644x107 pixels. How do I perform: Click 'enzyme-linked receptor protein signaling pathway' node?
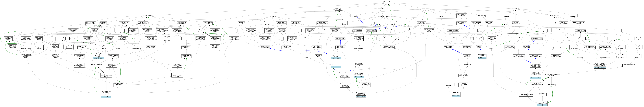coord(359,47)
